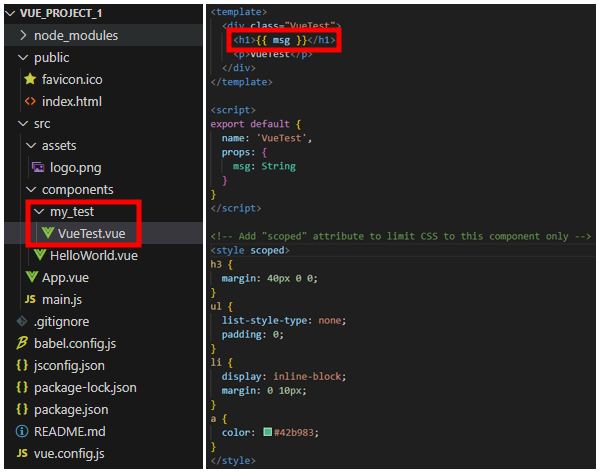This screenshot has height=473, width=600.
Task: Collapse the assets folder chevron
Action: click(31, 145)
